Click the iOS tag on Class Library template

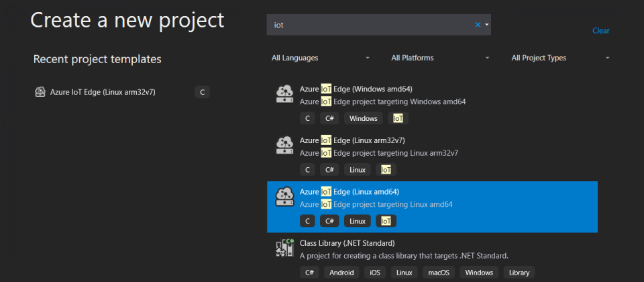tap(375, 272)
